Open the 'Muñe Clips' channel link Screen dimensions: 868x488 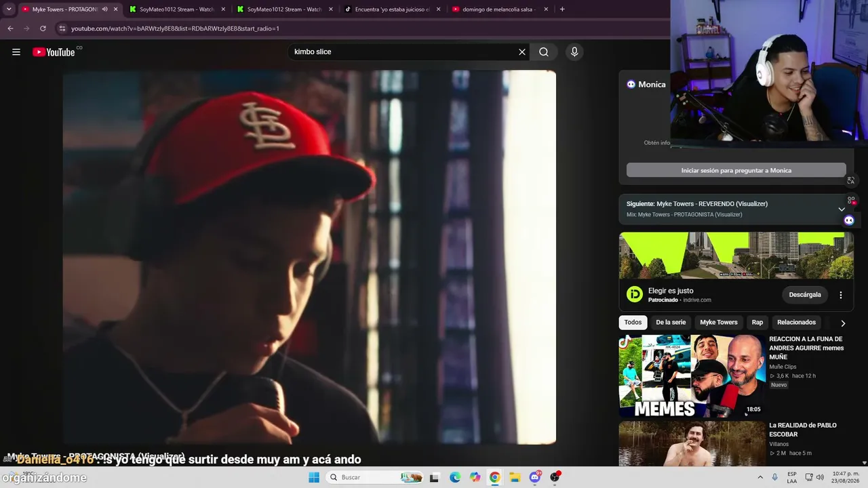(x=783, y=367)
